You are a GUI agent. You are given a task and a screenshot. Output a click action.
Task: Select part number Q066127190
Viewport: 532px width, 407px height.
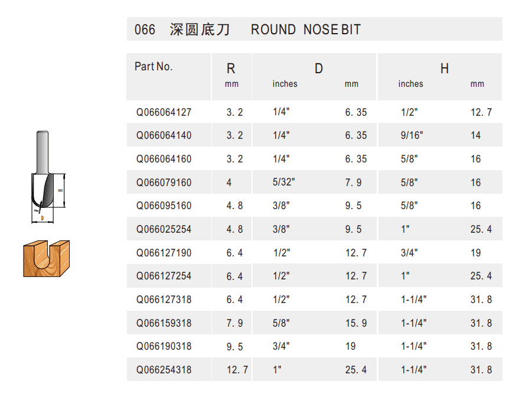click(x=164, y=253)
